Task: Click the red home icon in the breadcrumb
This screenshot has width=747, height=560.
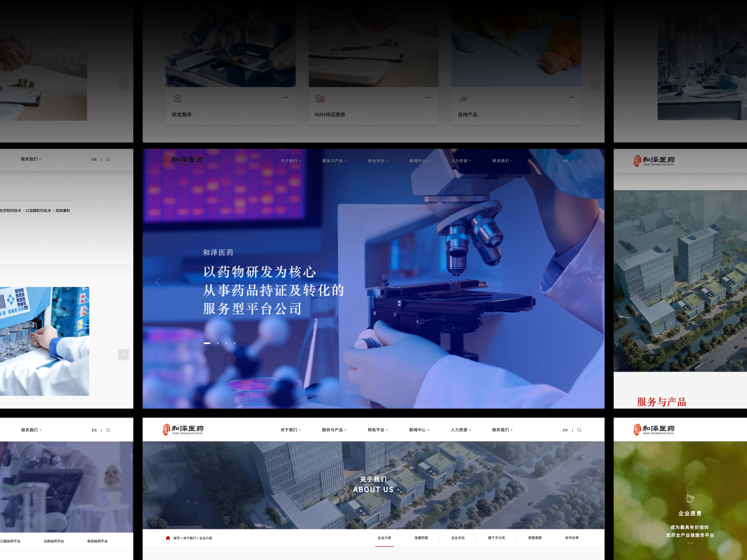Action: (168, 538)
